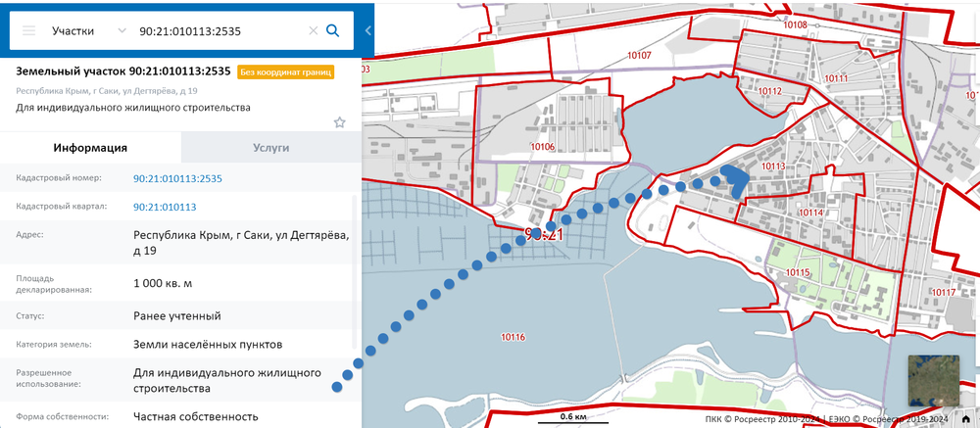Click the blue parcel marker on map
Viewport: 980px width, 428px height.
734,179
